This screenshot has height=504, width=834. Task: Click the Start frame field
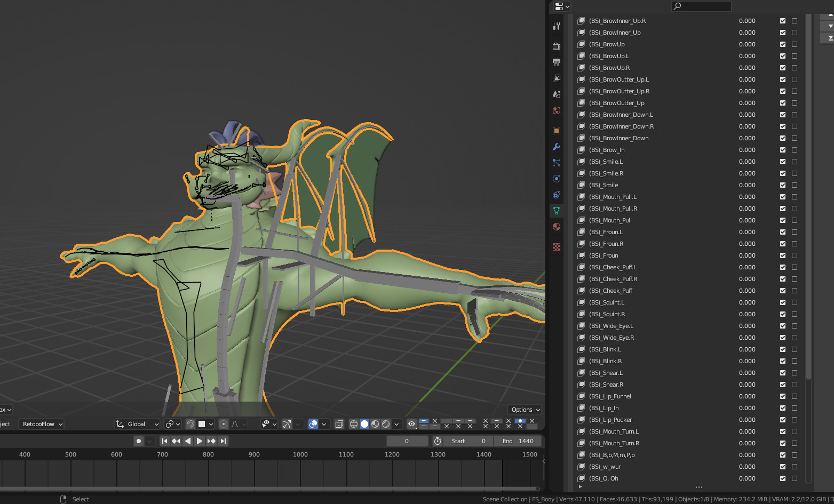(x=469, y=441)
